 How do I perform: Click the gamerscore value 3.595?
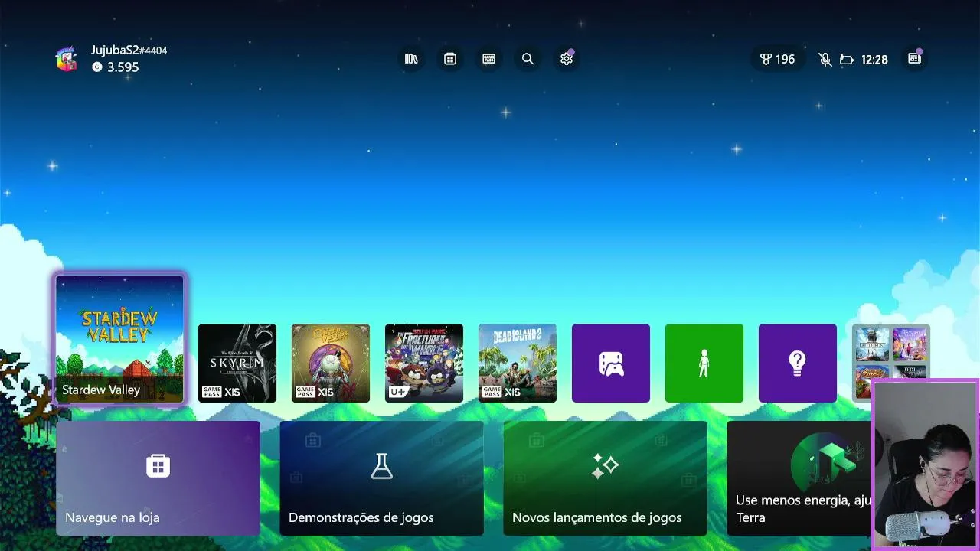click(122, 67)
